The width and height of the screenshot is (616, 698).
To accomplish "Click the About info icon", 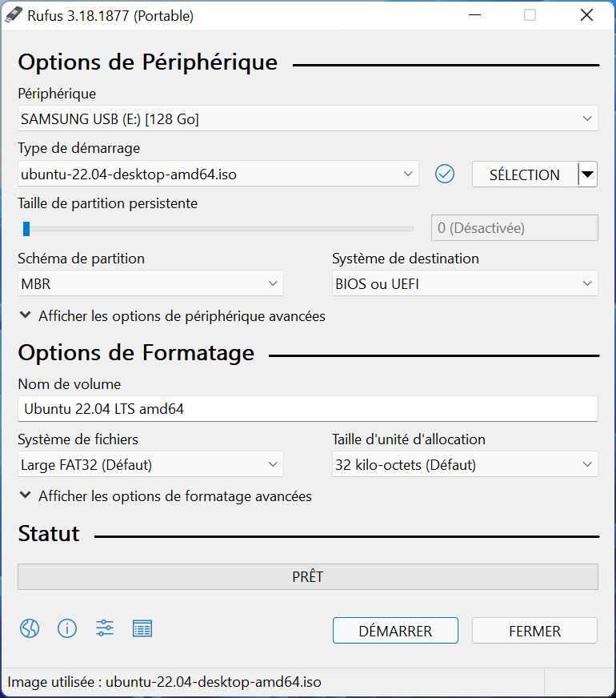I will [67, 628].
